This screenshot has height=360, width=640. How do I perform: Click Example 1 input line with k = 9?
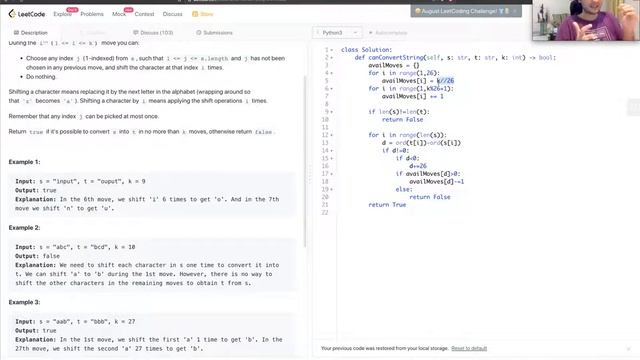coord(80,181)
